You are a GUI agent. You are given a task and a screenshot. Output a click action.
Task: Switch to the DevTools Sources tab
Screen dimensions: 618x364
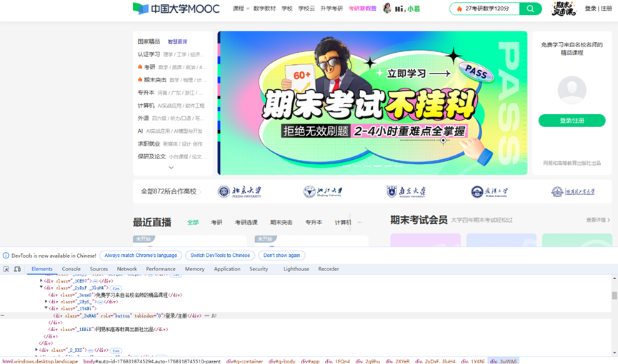coord(99,269)
